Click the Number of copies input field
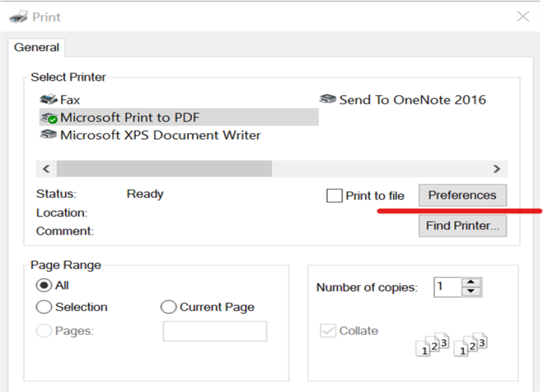 tap(448, 287)
